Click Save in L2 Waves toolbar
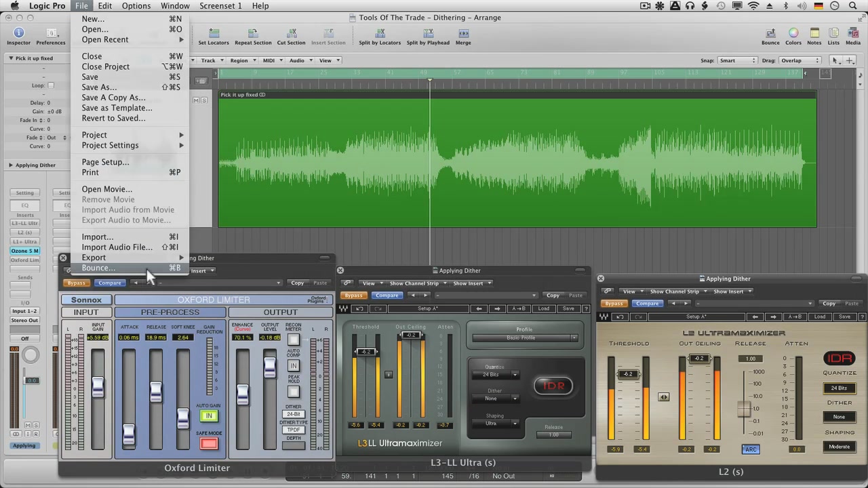 click(x=844, y=317)
